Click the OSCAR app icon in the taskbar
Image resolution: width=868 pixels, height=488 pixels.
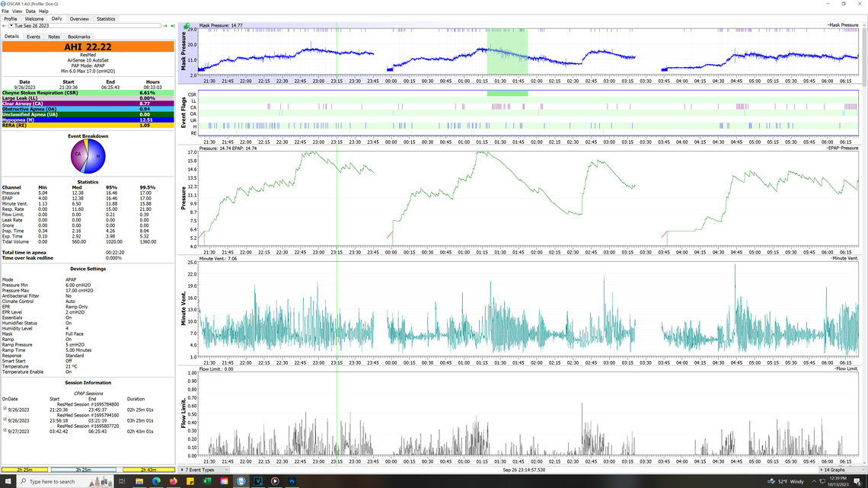pyautogui.click(x=241, y=481)
